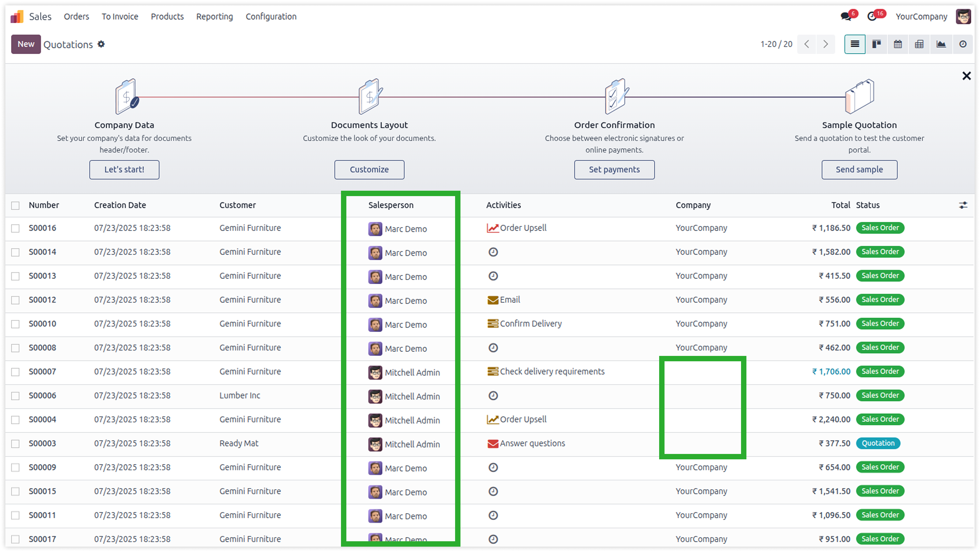Switch to activity view
980x552 pixels.
(963, 44)
